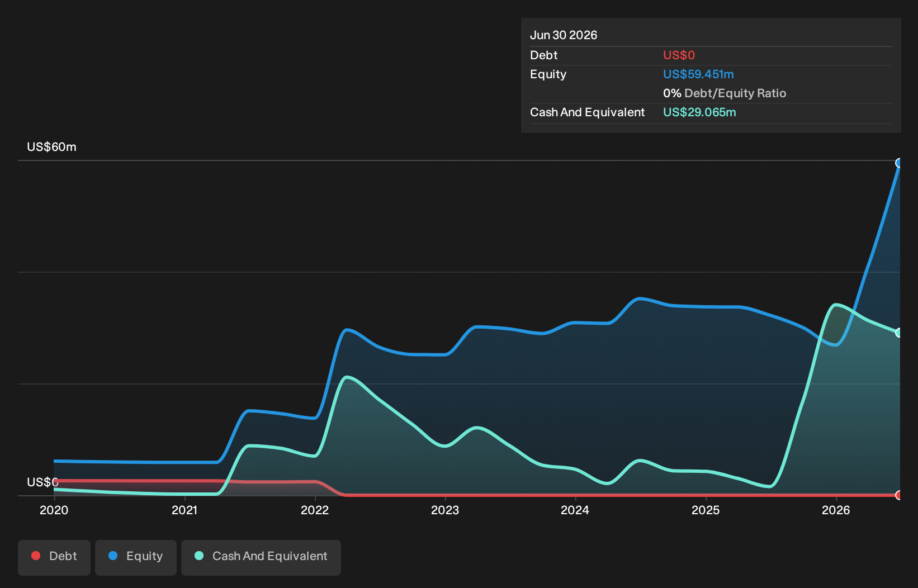
Task: Click the red US$0 debt value
Action: (679, 55)
